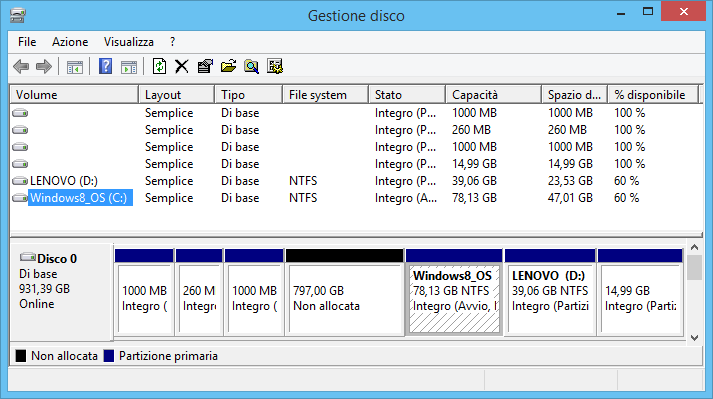The height and width of the screenshot is (399, 713).
Task: Click the Open folder toolbar icon
Action: 228,66
